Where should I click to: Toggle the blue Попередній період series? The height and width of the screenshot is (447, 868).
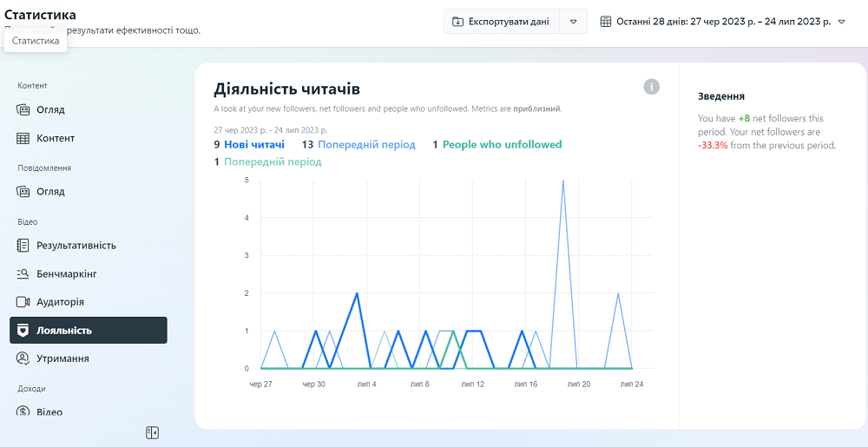[366, 145]
